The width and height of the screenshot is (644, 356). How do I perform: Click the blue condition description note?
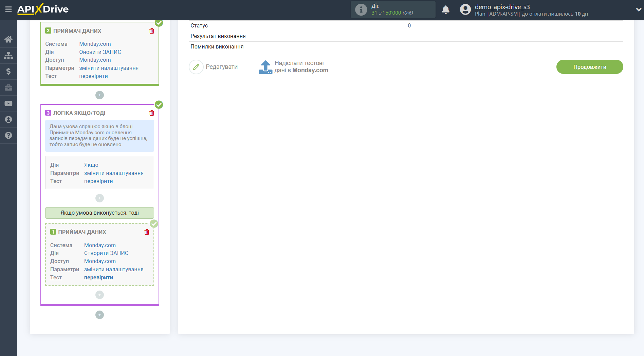point(99,136)
